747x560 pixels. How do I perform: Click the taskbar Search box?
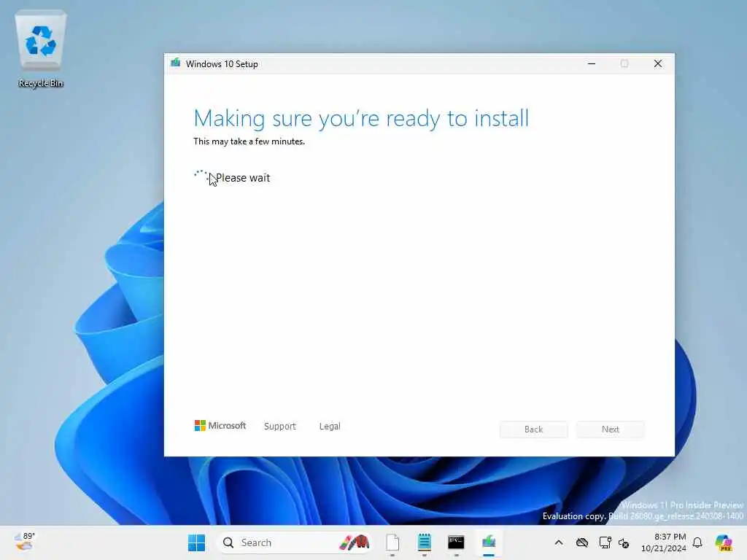(x=294, y=542)
